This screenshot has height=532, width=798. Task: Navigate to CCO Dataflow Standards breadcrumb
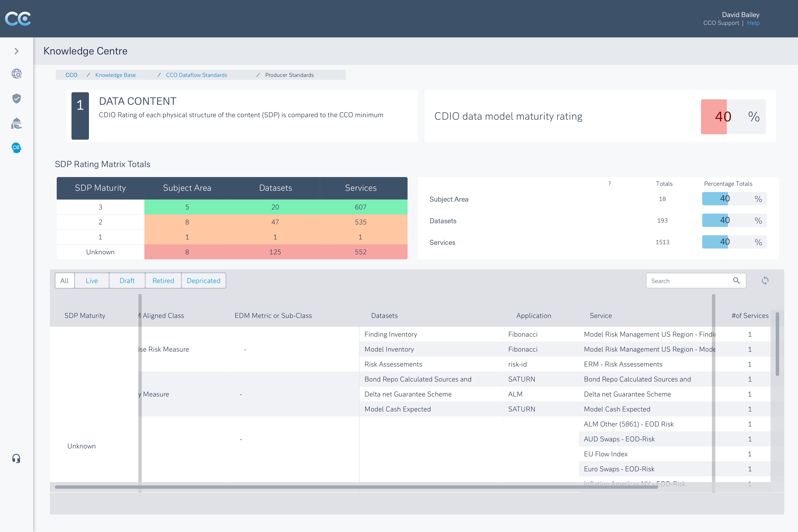196,75
